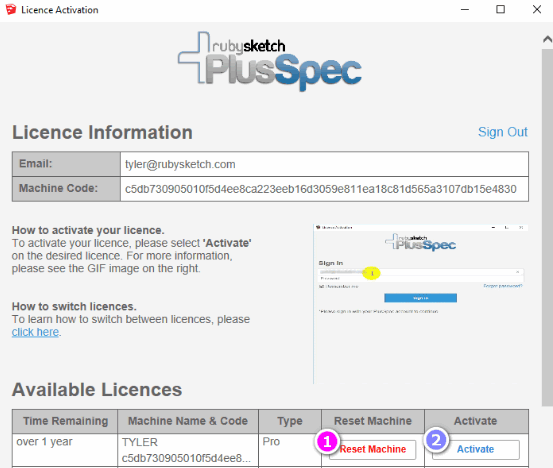Click the 'Activate' column header
The height and width of the screenshot is (468, 553).
coord(476,421)
